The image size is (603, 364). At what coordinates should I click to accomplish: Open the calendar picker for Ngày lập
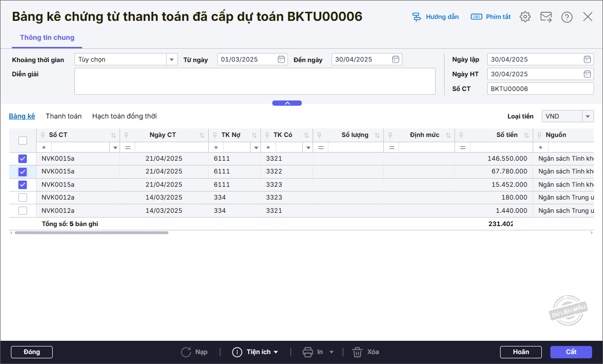click(587, 59)
